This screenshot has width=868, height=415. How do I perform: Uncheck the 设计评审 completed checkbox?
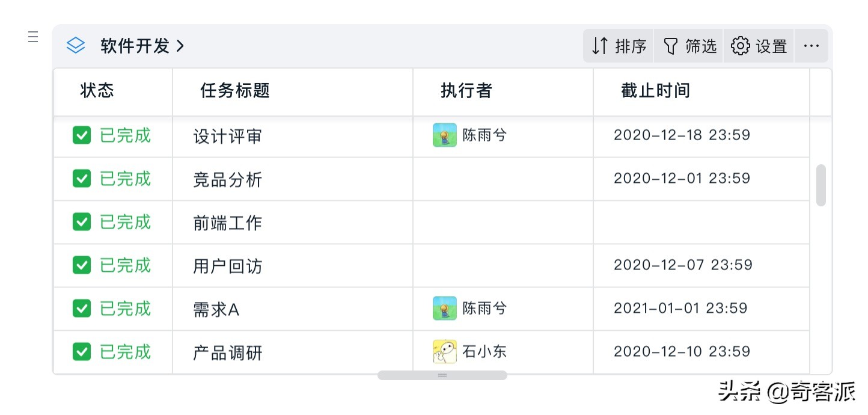[82, 135]
